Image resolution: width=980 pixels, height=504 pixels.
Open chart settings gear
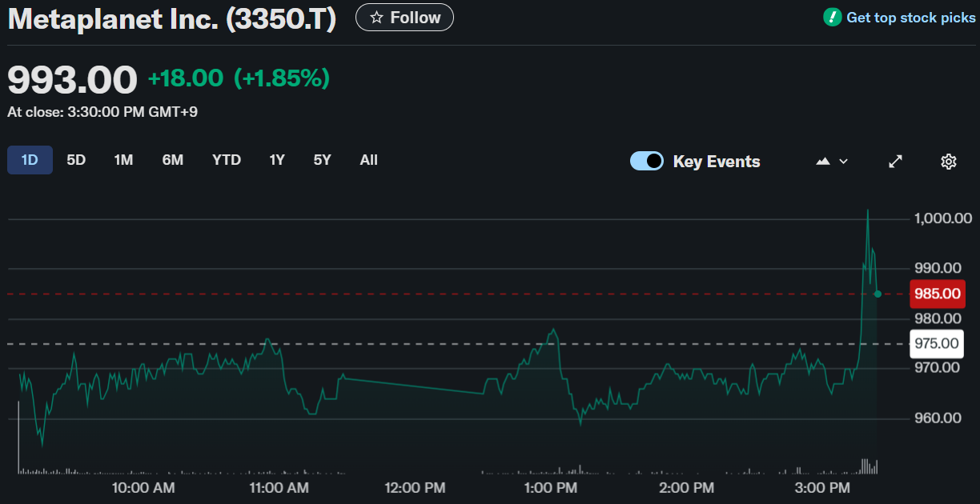pos(949,162)
